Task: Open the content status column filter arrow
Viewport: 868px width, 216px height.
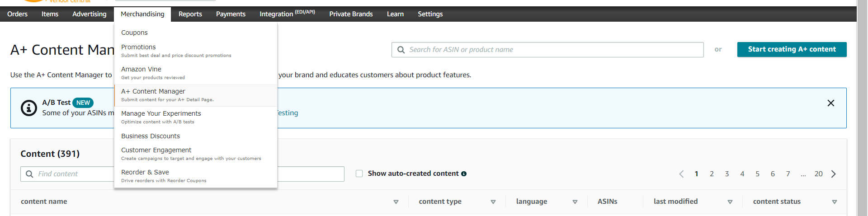Action: pos(835,202)
